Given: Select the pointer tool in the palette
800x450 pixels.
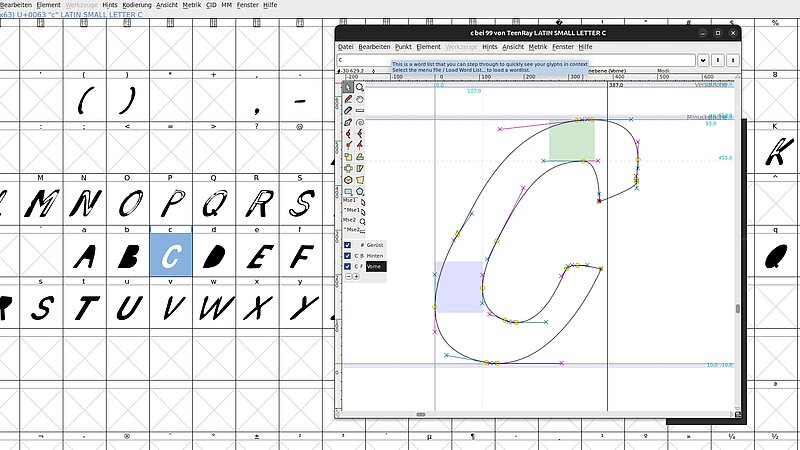Looking at the screenshot, I should pos(348,87).
